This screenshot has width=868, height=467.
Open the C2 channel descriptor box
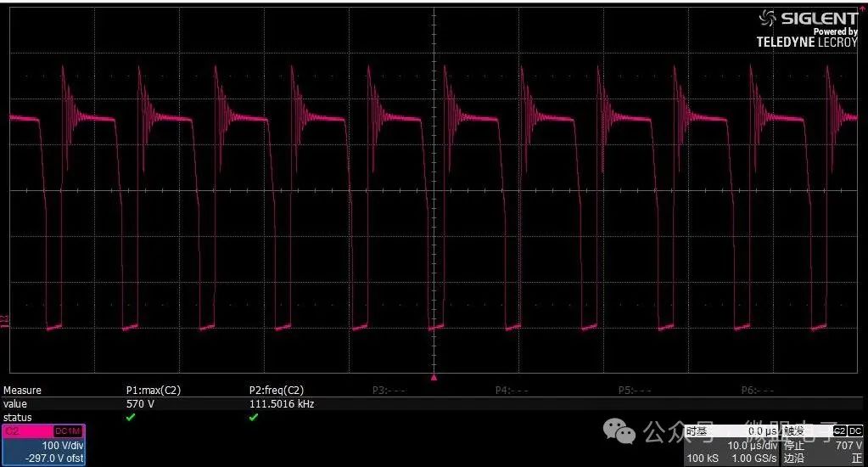44,445
